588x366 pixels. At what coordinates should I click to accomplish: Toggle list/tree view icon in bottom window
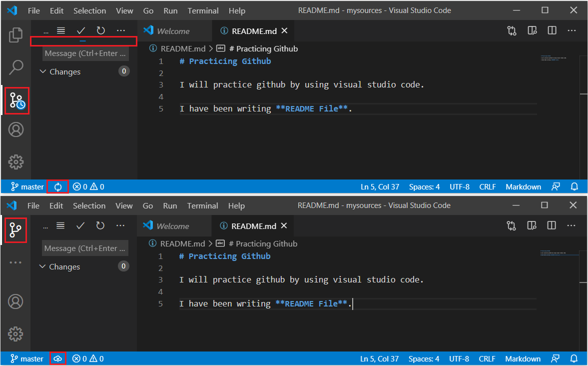pyautogui.click(x=60, y=225)
